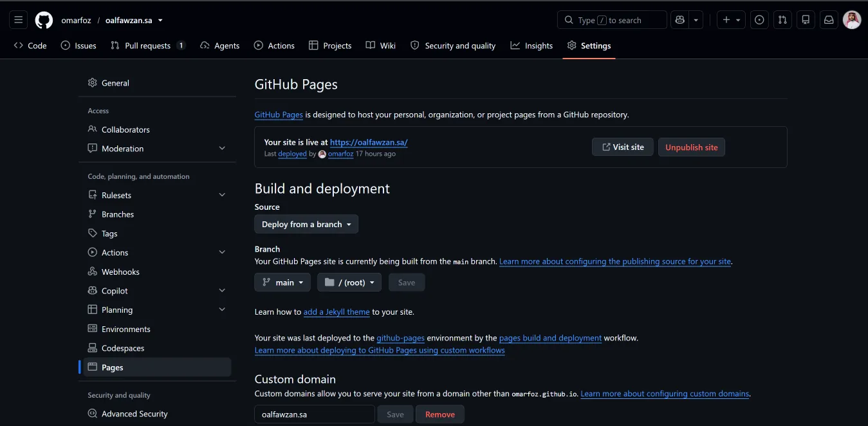Click the search magnifier icon
This screenshot has width=868, height=426.
(x=569, y=20)
